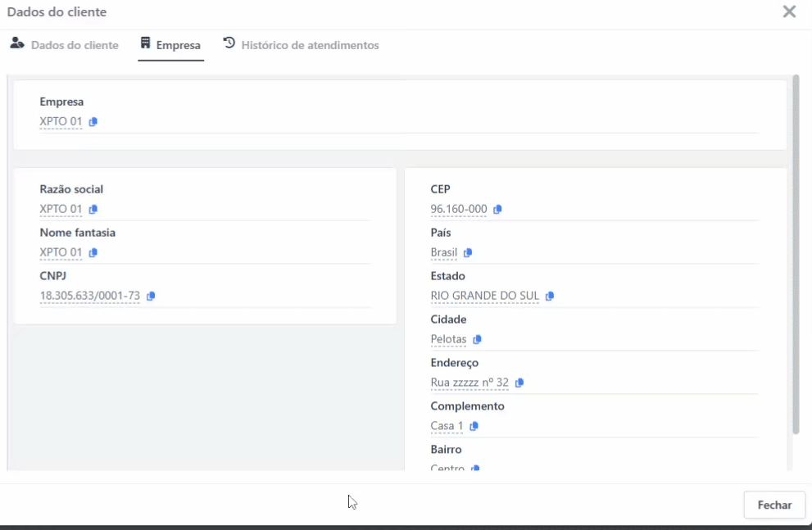812x530 pixels.
Task: Copy the Cidade value Pelotas
Action: tap(477, 339)
